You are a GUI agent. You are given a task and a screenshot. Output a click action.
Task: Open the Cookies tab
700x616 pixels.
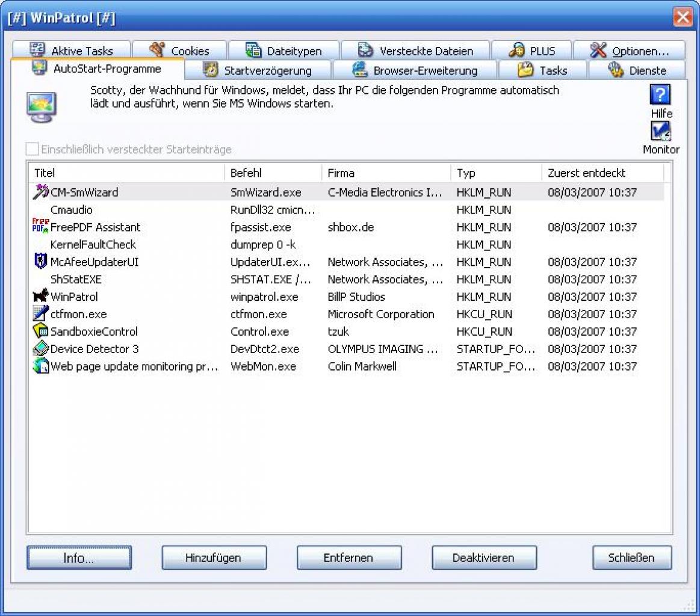point(179,51)
